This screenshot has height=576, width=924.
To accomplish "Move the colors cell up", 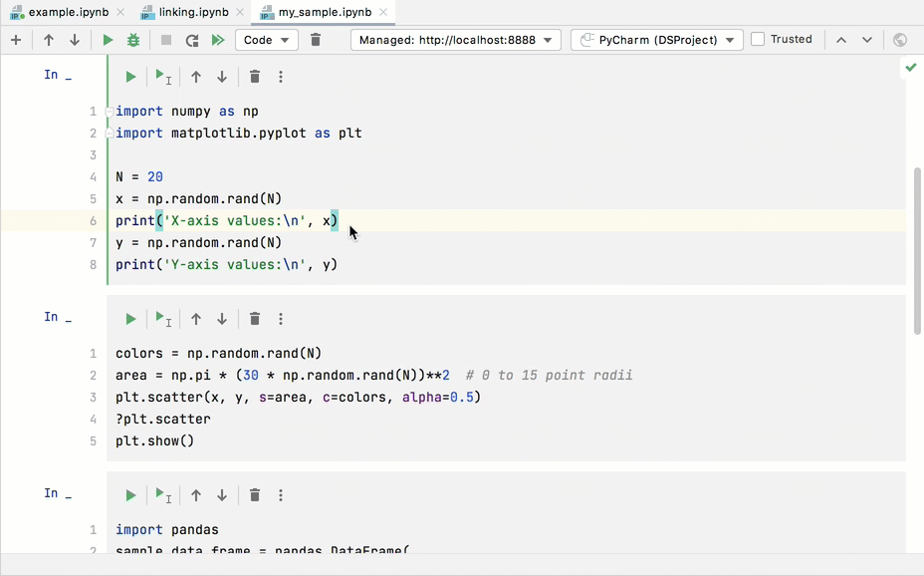I will (195, 318).
